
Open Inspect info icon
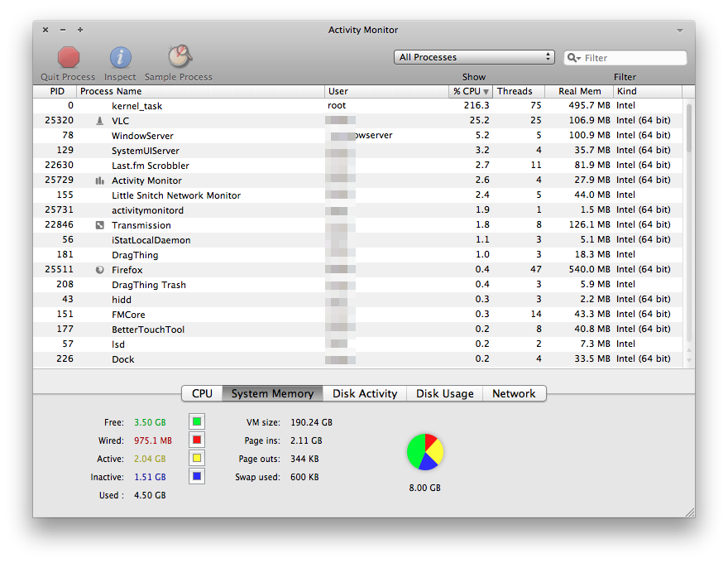pos(120,58)
